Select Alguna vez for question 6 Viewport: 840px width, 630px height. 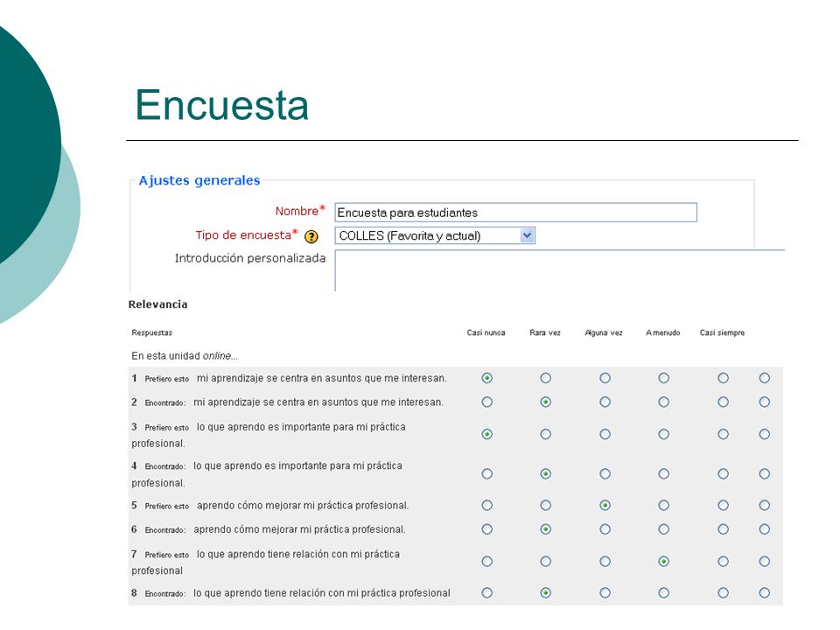605,529
